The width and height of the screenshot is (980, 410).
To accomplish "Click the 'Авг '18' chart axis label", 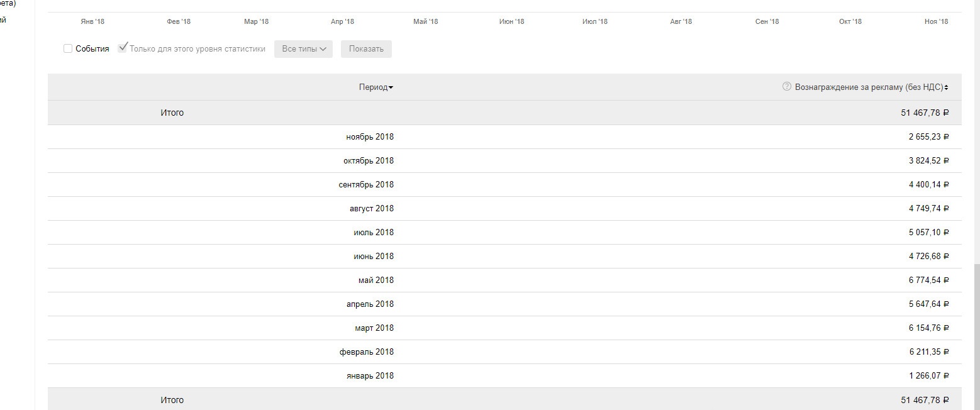I will click(x=681, y=21).
